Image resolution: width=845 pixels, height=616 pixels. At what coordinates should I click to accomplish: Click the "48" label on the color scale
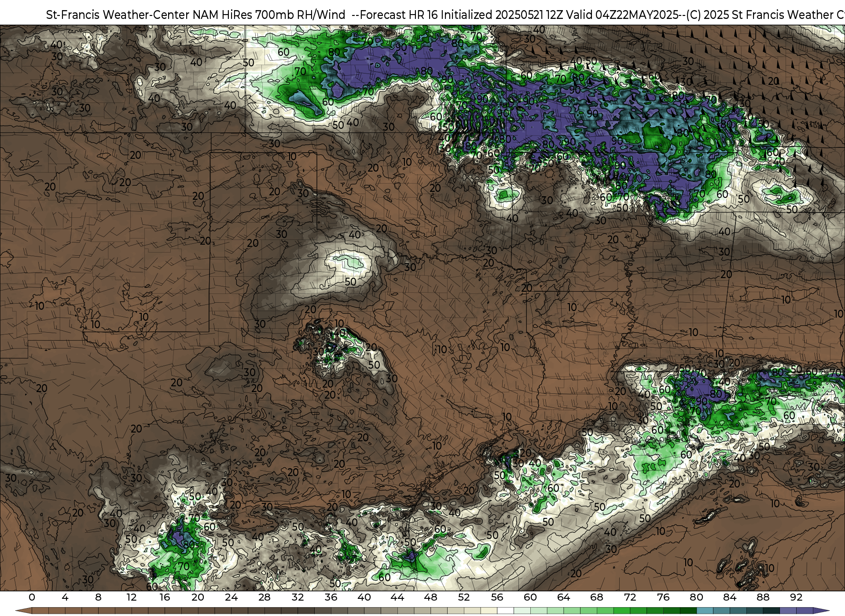pyautogui.click(x=430, y=597)
